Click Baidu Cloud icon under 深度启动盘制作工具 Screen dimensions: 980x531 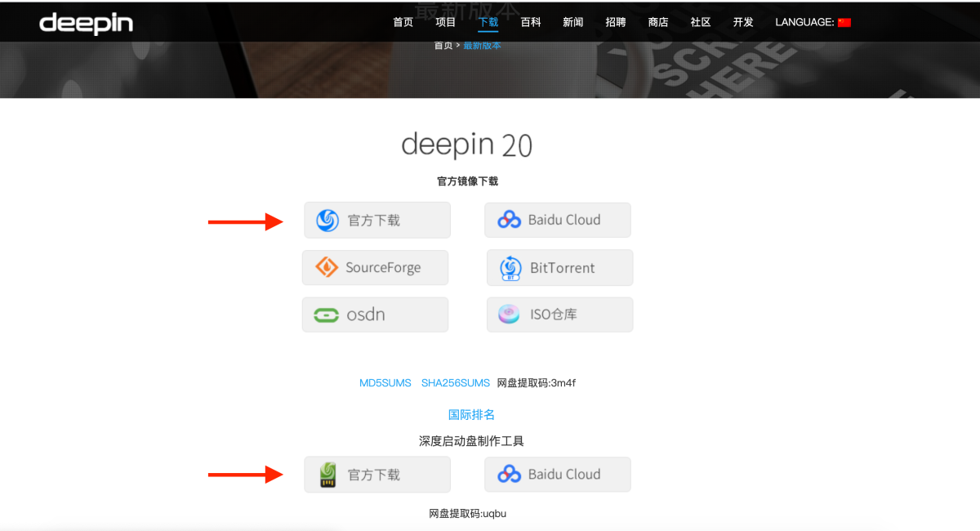tap(510, 475)
